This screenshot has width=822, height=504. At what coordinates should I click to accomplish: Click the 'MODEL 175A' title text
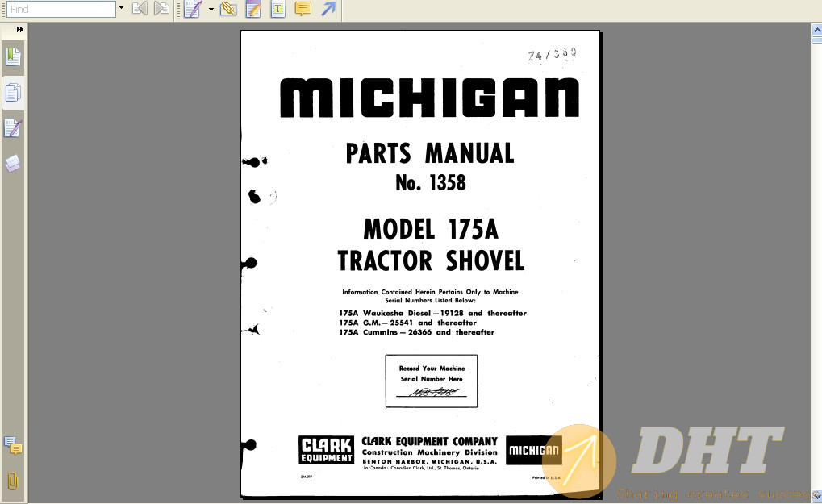(x=431, y=229)
